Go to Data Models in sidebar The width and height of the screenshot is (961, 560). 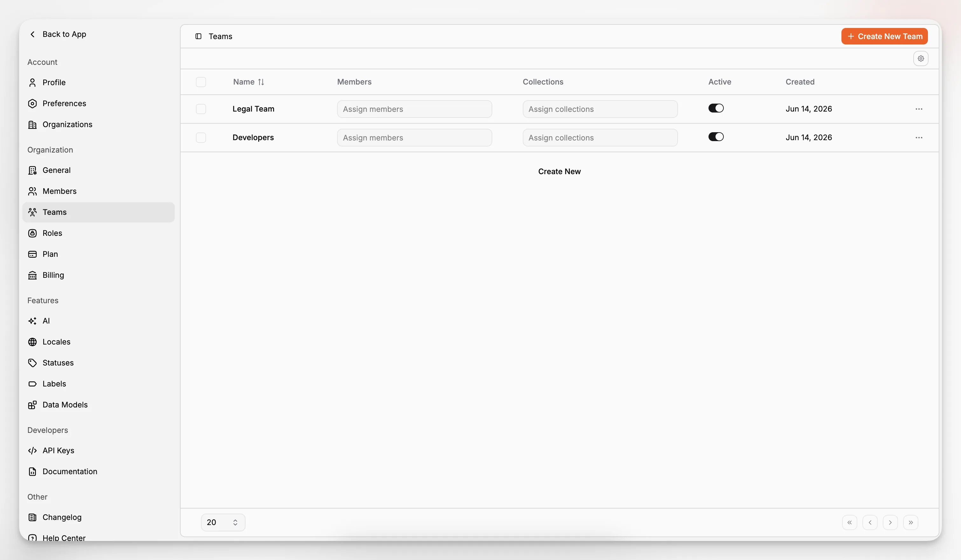pos(99,405)
